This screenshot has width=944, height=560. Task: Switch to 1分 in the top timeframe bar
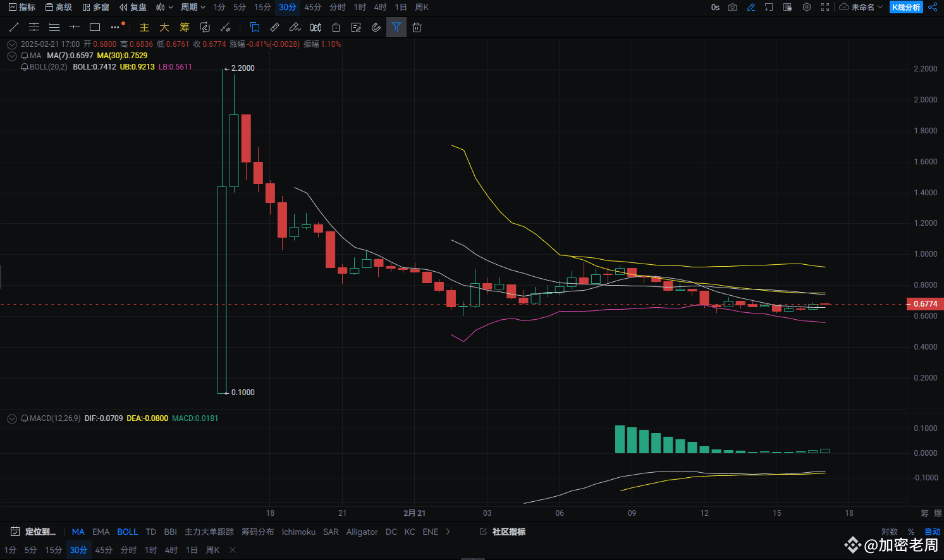tap(219, 7)
